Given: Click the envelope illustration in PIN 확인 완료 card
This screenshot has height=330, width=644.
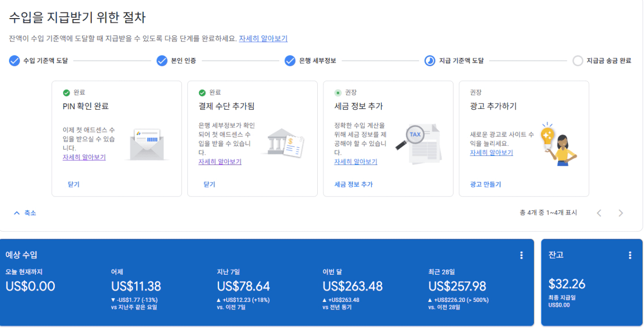Looking at the screenshot, I should (x=147, y=144).
